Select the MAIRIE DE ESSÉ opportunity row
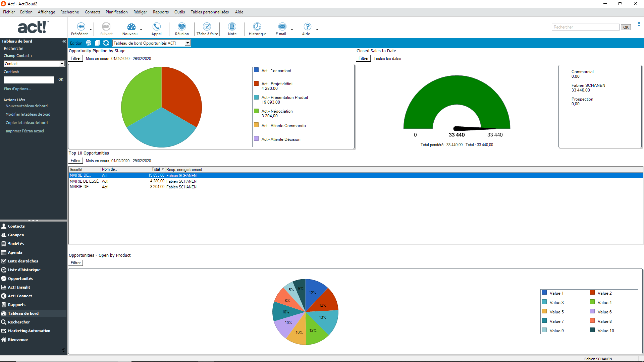Image resolution: width=644 pixels, height=362 pixels. pyautogui.click(x=356, y=181)
